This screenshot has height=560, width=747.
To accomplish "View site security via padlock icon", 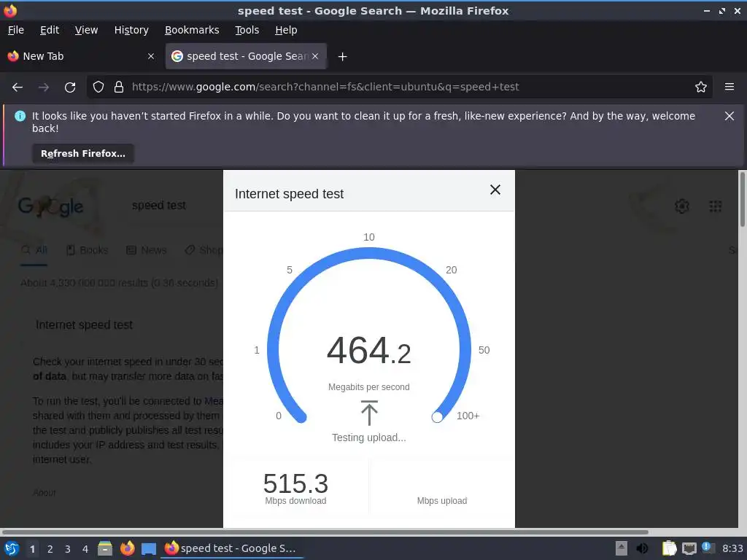I will pos(119,87).
